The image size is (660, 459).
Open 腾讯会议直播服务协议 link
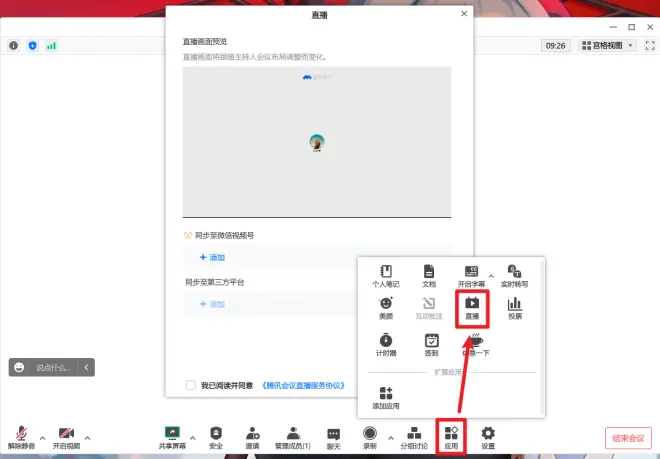[x=303, y=385]
